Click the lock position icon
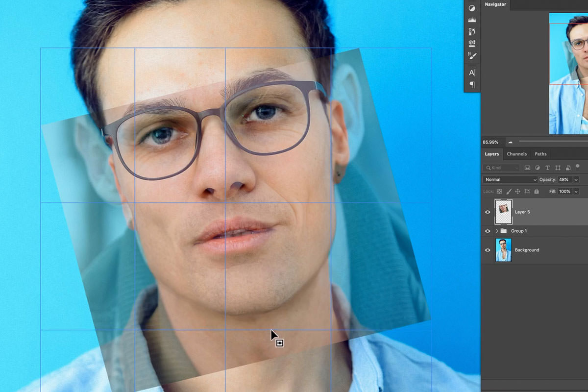The width and height of the screenshot is (588, 392). pyautogui.click(x=518, y=191)
